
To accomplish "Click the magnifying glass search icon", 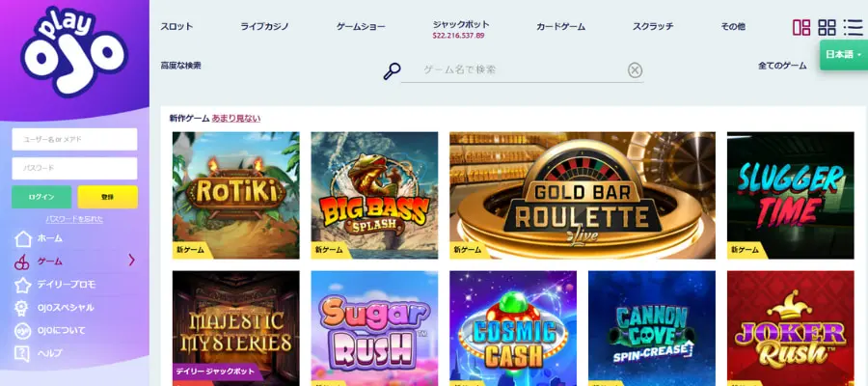I will (x=392, y=71).
